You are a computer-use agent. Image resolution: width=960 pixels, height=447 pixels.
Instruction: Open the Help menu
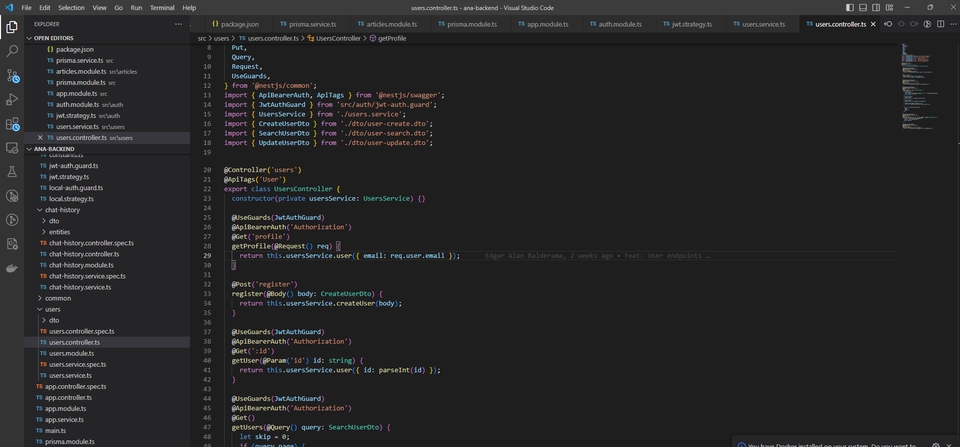(189, 7)
